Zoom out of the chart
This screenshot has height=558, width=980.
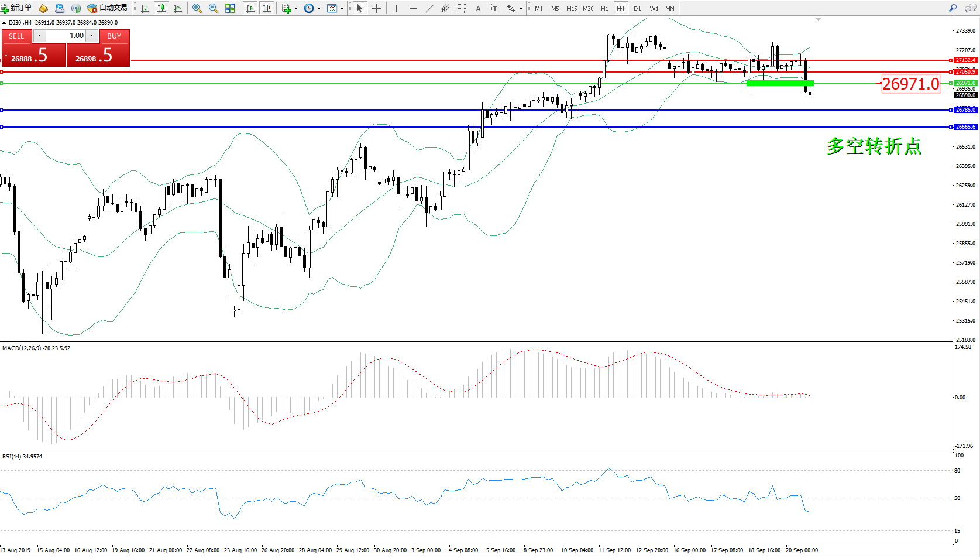pos(214,8)
